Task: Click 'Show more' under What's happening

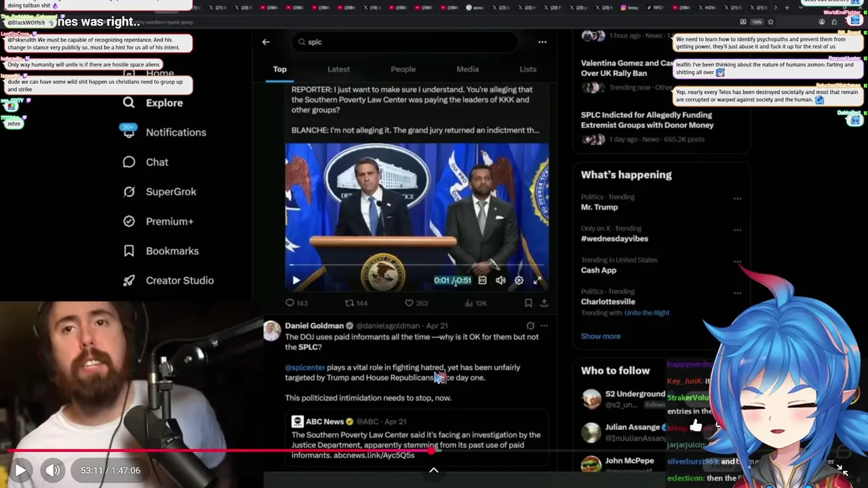Action: (x=600, y=336)
